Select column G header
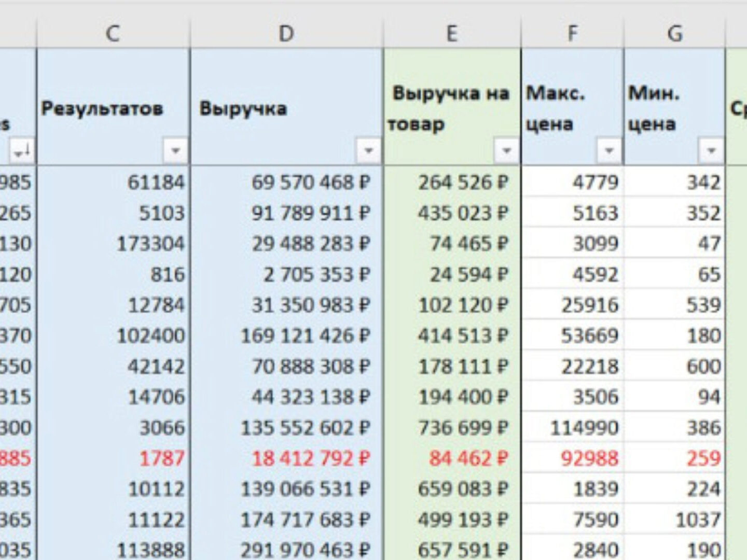 (x=674, y=34)
